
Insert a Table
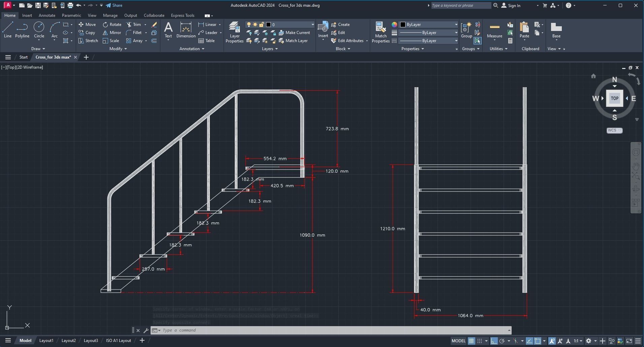(206, 41)
